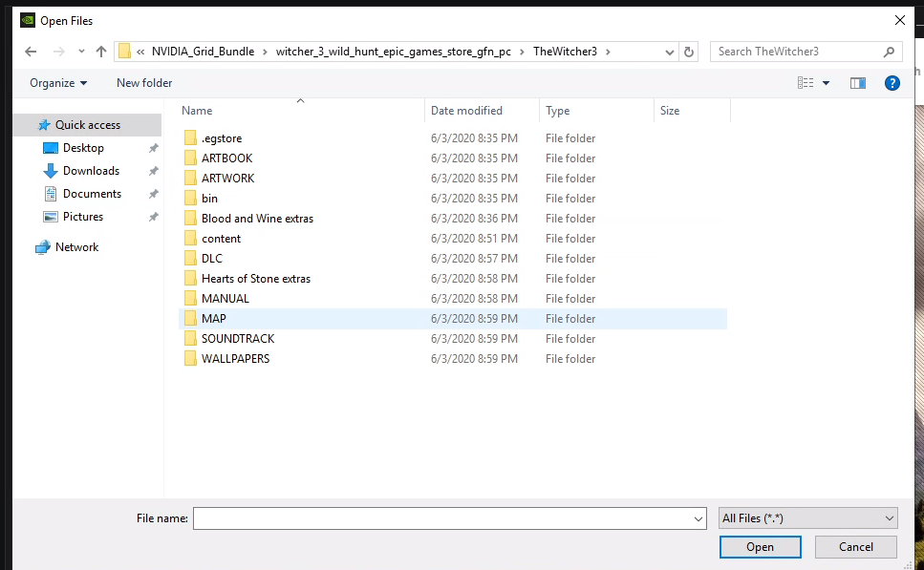Open the All Files type filter dropdown
924x570 pixels.
pyautogui.click(x=807, y=517)
